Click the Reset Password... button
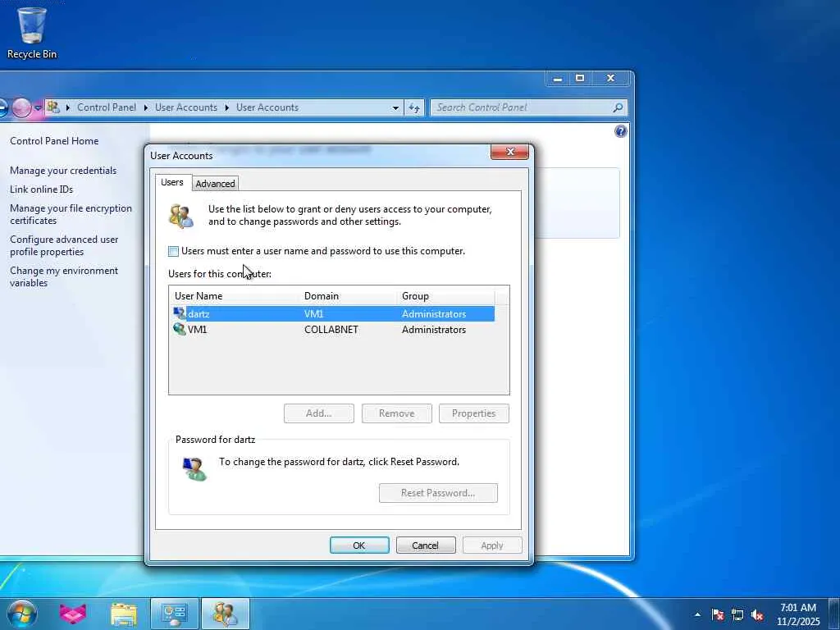This screenshot has width=840, height=630. coord(438,493)
